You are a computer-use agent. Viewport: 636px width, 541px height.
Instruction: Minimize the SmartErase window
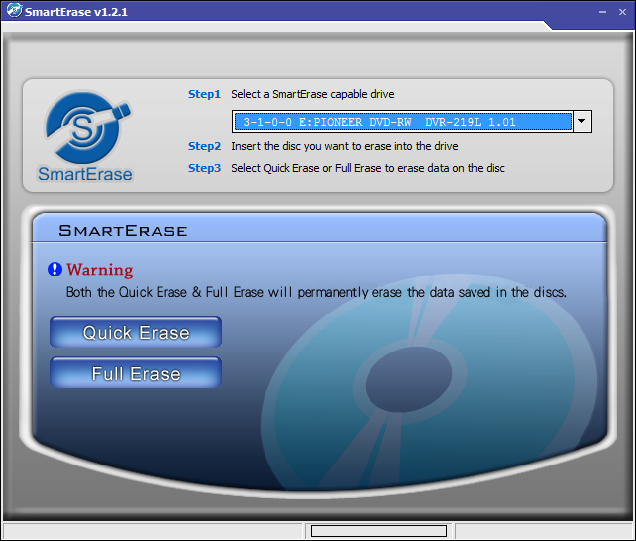[602, 12]
